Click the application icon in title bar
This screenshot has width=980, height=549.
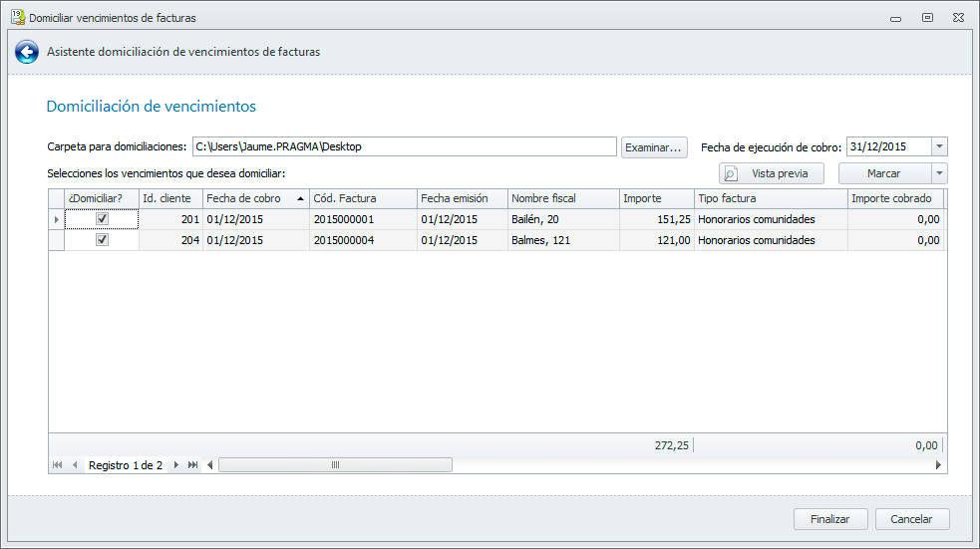coord(17,17)
